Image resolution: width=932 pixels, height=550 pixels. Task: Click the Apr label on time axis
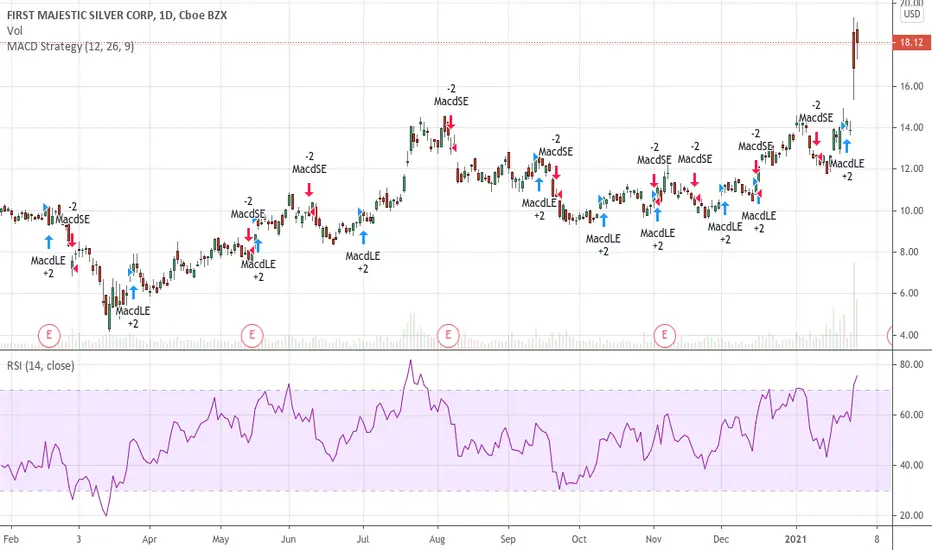(149, 539)
